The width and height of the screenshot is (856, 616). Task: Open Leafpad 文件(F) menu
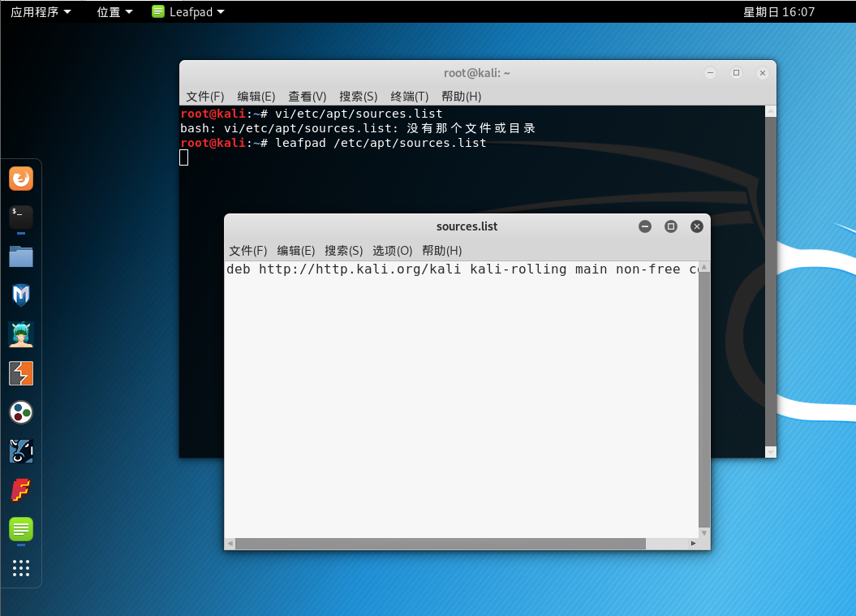(x=247, y=251)
